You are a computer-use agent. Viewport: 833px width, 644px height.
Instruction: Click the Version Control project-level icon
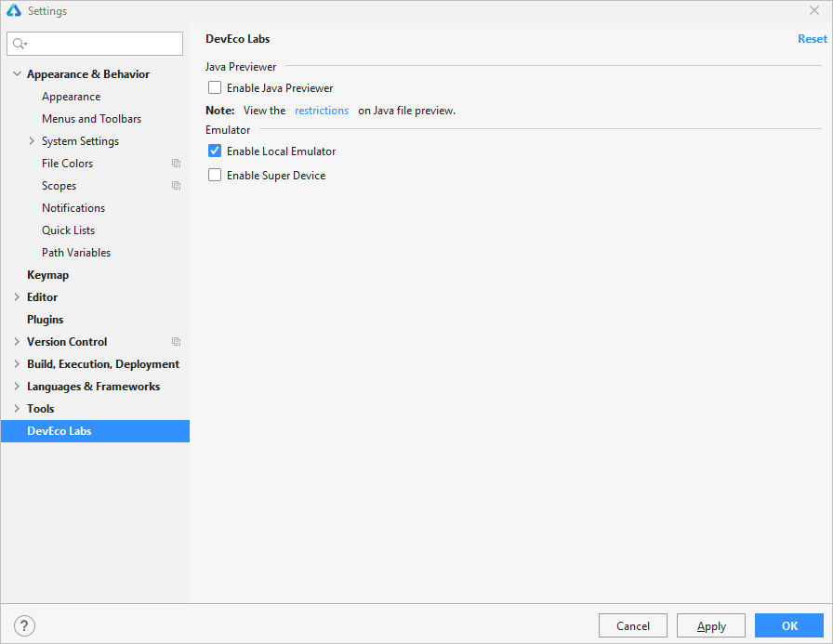(176, 342)
